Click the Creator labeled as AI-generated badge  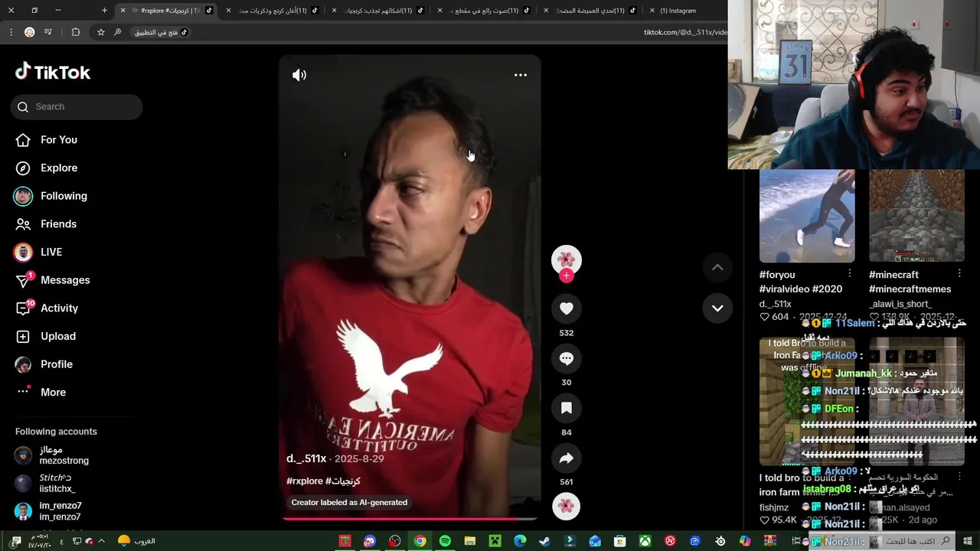pyautogui.click(x=349, y=503)
